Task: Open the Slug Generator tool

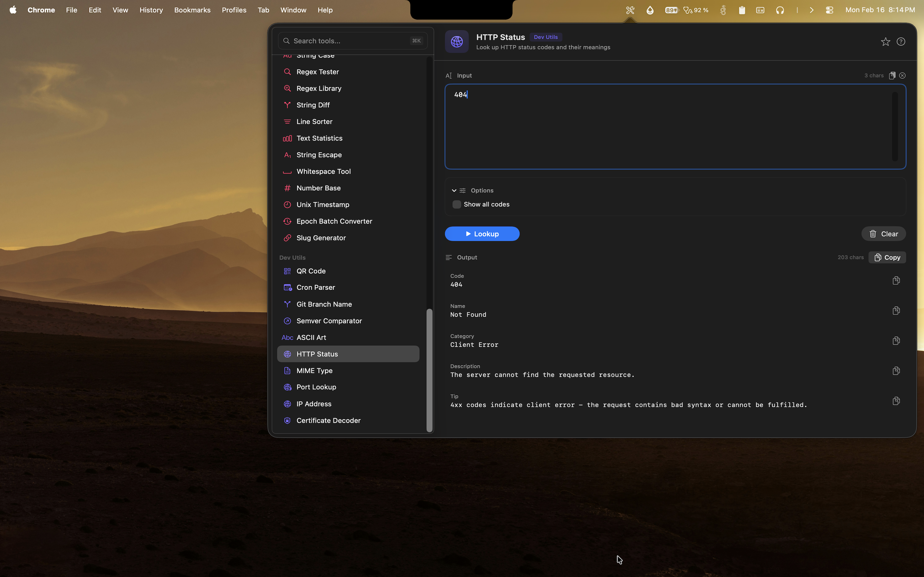Action: 321,237
